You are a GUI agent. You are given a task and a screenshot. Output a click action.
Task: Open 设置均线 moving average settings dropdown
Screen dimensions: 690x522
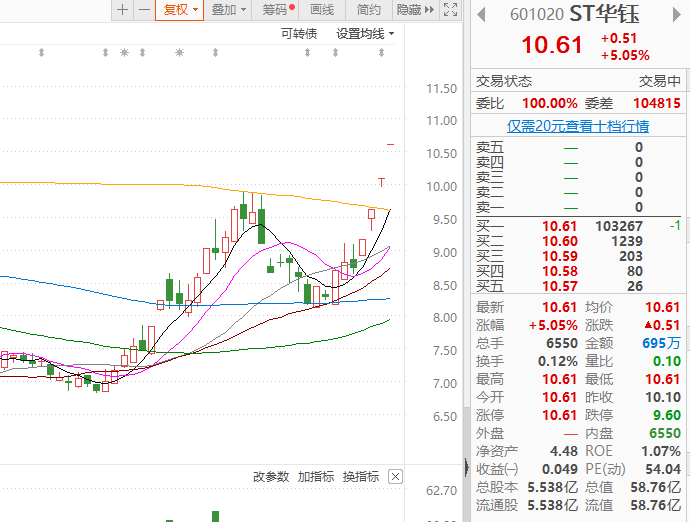pos(365,33)
